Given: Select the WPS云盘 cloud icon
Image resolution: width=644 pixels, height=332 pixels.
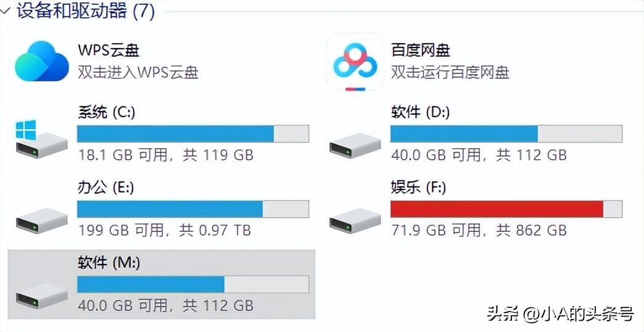Looking at the screenshot, I should pyautogui.click(x=42, y=61).
